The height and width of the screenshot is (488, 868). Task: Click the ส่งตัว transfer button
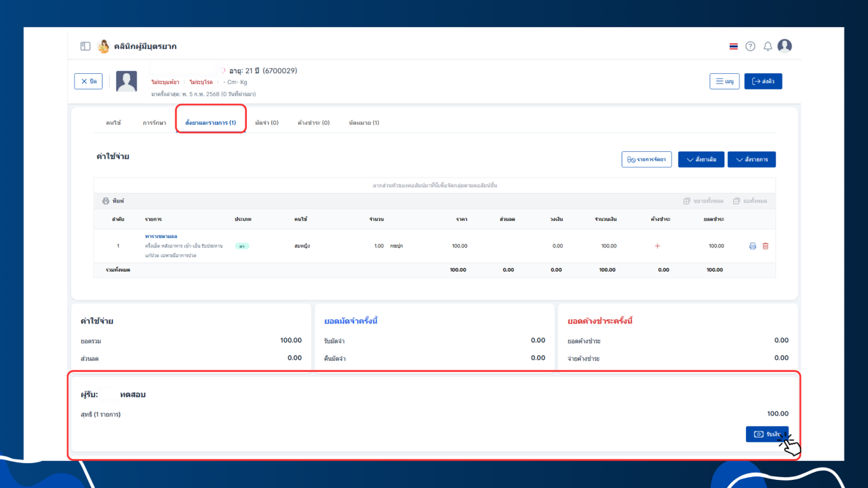[x=763, y=81]
